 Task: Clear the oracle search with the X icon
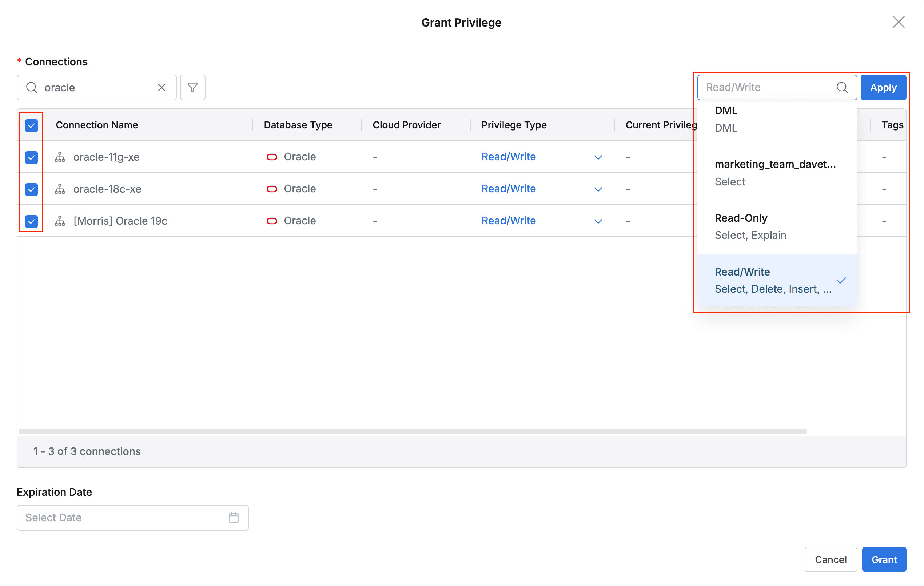[161, 88]
